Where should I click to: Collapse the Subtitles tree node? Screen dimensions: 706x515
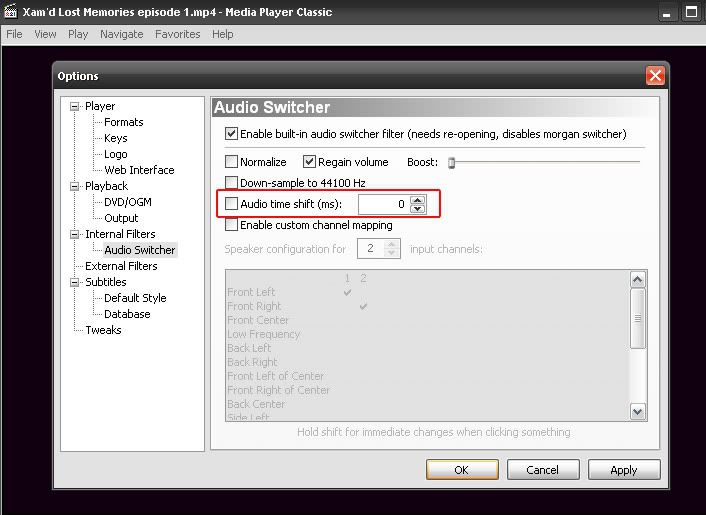click(74, 282)
